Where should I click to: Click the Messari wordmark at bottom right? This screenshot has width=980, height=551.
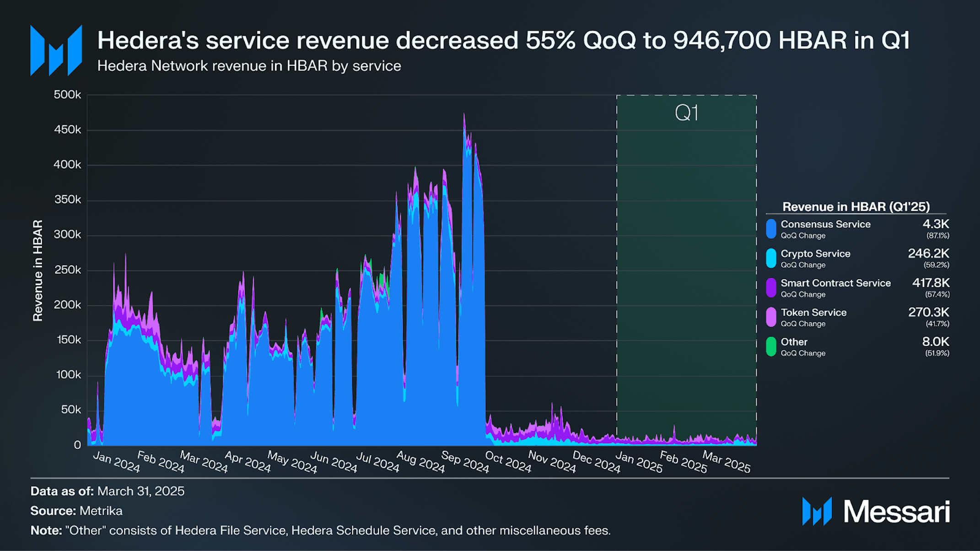pyautogui.click(x=896, y=512)
